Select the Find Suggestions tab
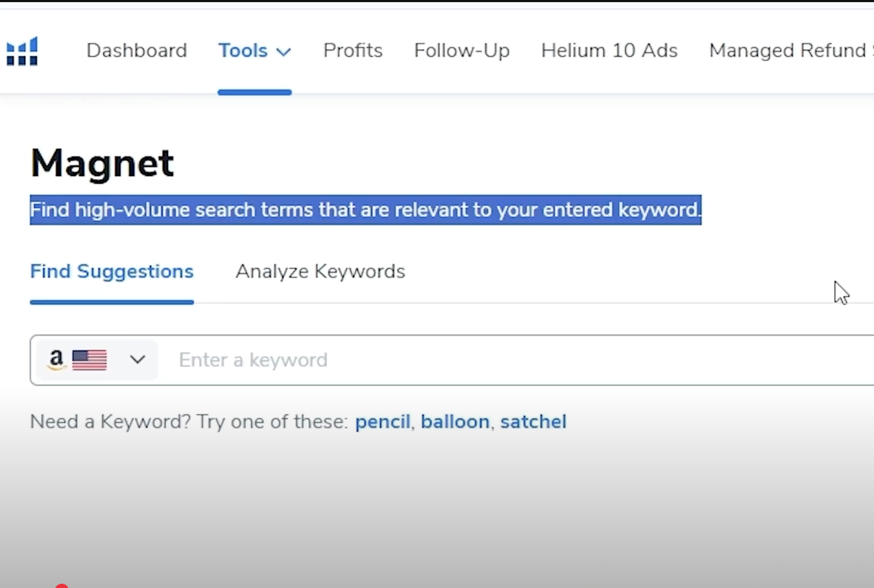Viewport: 874px width, 588px height. click(x=111, y=272)
